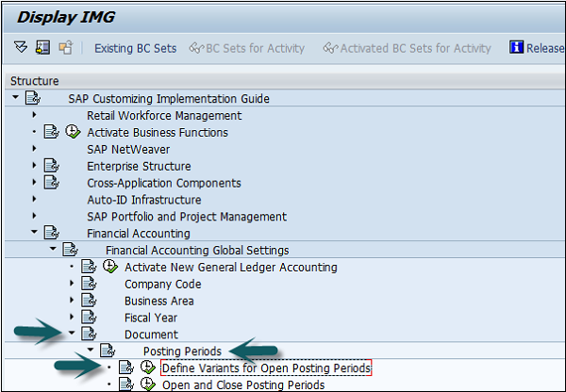Click Activated BC Sets for Activity
Viewport: 566px width, 392px height.
point(407,48)
